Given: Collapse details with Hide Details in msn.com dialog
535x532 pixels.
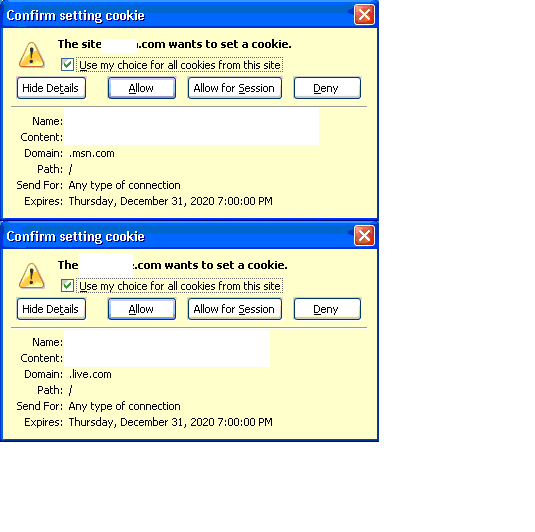Looking at the screenshot, I should (x=51, y=88).
